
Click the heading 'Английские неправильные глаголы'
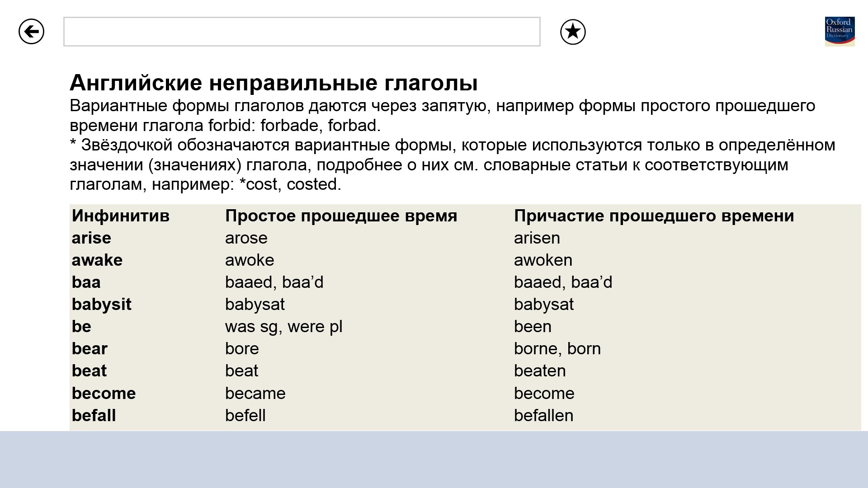pyautogui.click(x=274, y=83)
